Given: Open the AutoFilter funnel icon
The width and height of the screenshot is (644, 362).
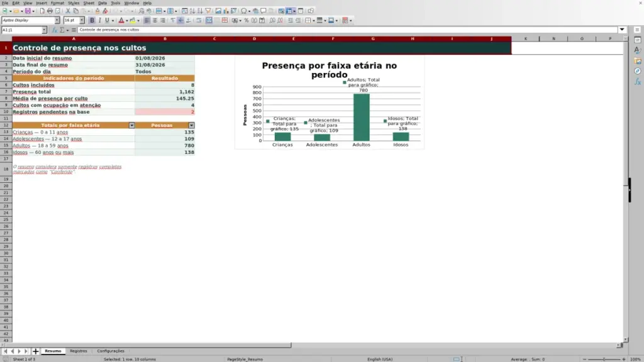Looking at the screenshot, I should click(x=208, y=11).
